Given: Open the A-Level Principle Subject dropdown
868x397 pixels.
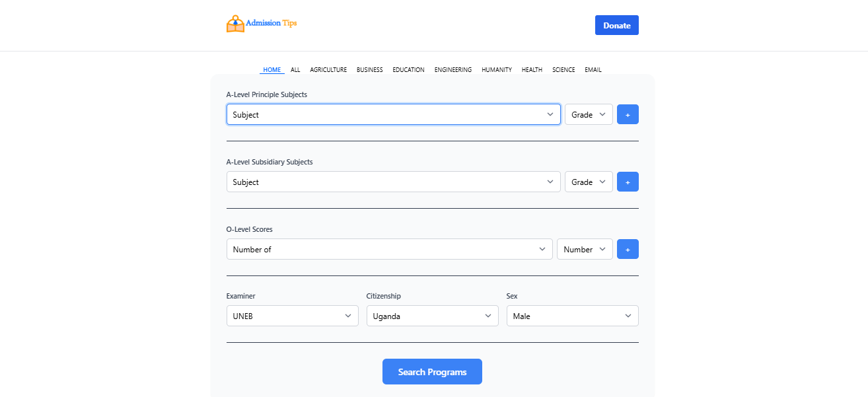Looking at the screenshot, I should click(x=394, y=114).
